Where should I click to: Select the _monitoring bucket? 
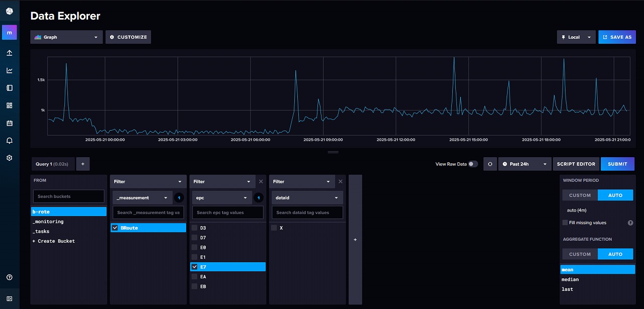[69, 222]
